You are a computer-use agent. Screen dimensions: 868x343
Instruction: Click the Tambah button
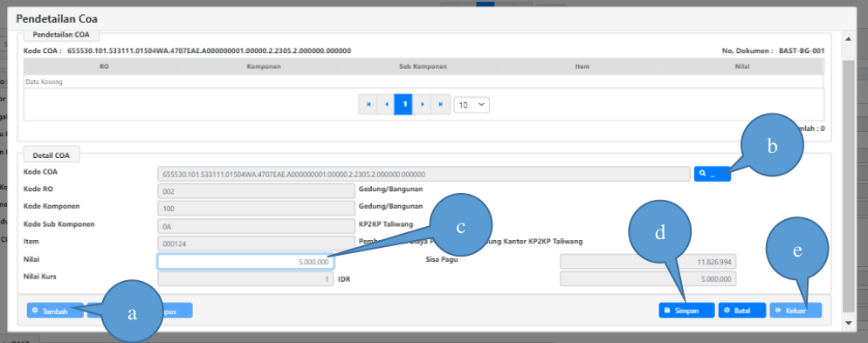pyautogui.click(x=55, y=311)
